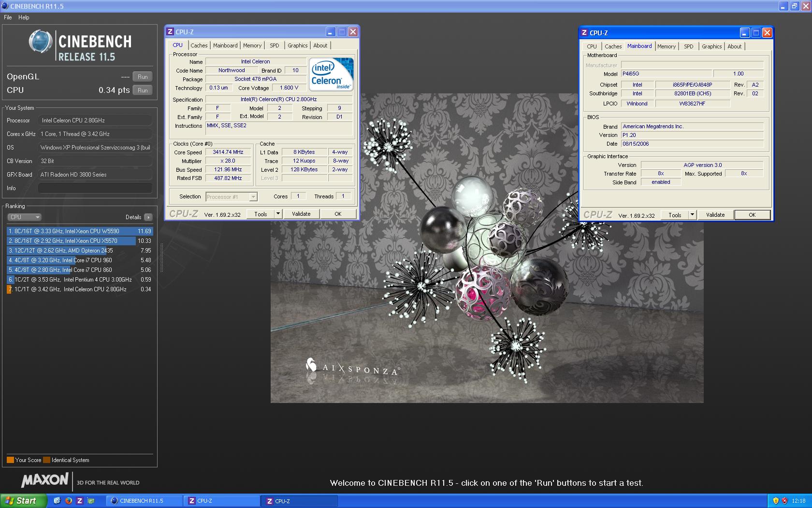Click the Z icon in the left CPU-Z title bar
This screenshot has width=812, height=508.
pos(170,32)
